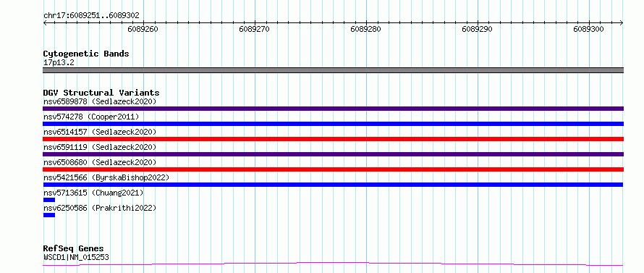Click the red bar for nsv6508680

coord(333,169)
